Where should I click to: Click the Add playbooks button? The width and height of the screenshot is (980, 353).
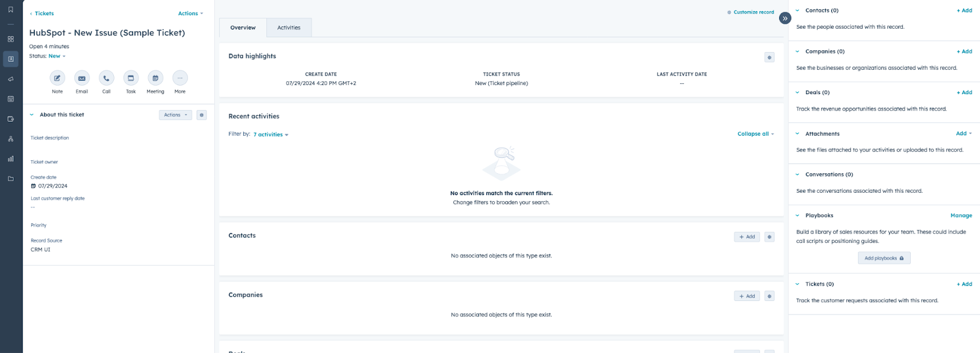884,258
